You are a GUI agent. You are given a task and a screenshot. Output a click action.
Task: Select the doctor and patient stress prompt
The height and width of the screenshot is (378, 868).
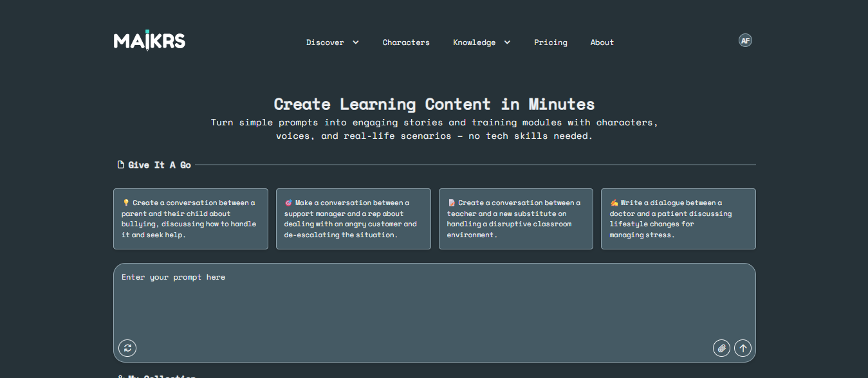tap(678, 219)
